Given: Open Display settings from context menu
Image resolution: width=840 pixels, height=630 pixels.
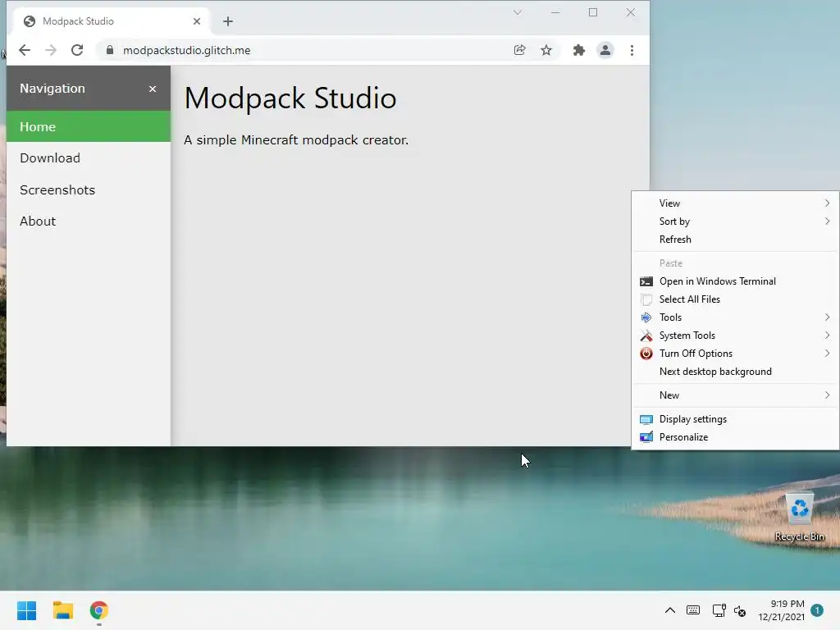Looking at the screenshot, I should (735, 419).
